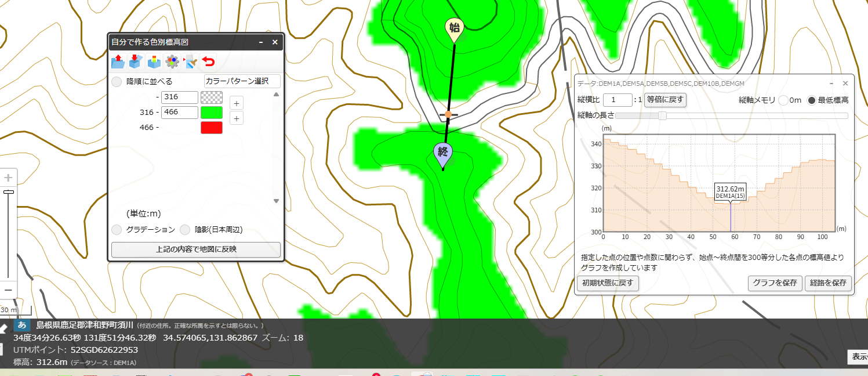Screen dimensions: 868x376
Task: Add elevation row with upper plus button
Action: point(236,103)
